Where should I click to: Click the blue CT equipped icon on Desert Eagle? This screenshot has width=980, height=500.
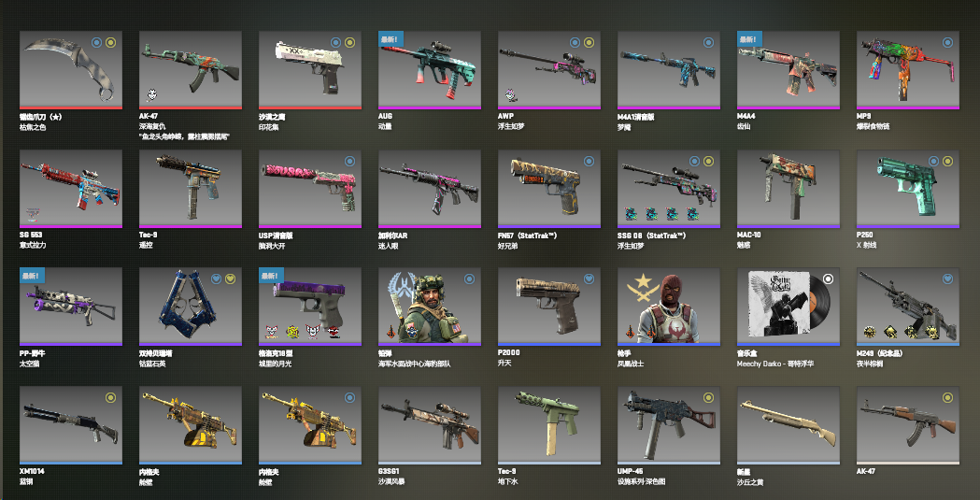tap(336, 42)
